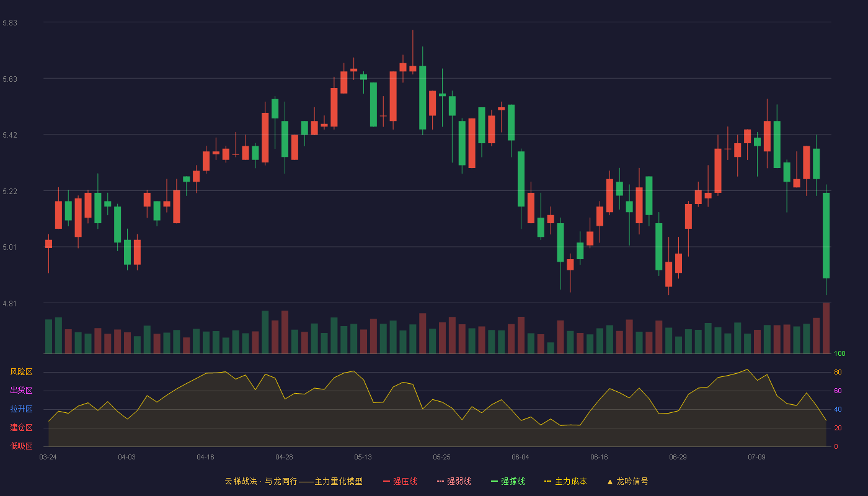Click the 04-28 date label
868x496 pixels.
(x=284, y=457)
